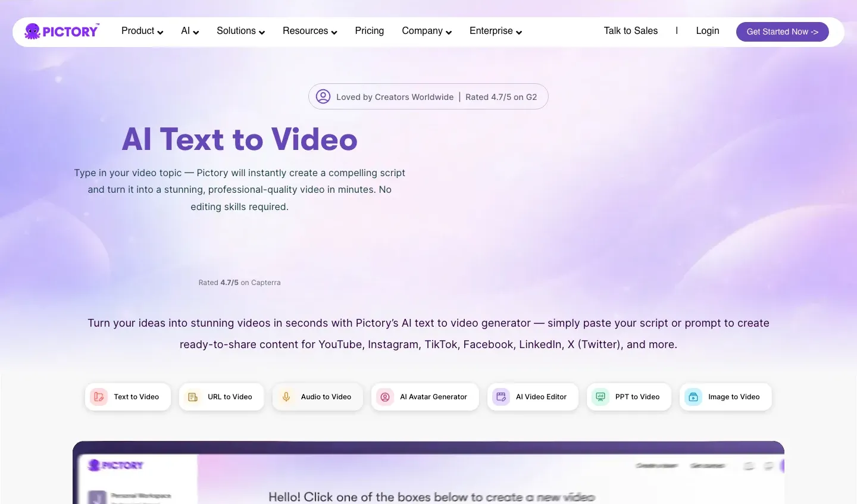
Task: Switch to PPT to Video tab
Action: [x=629, y=397]
